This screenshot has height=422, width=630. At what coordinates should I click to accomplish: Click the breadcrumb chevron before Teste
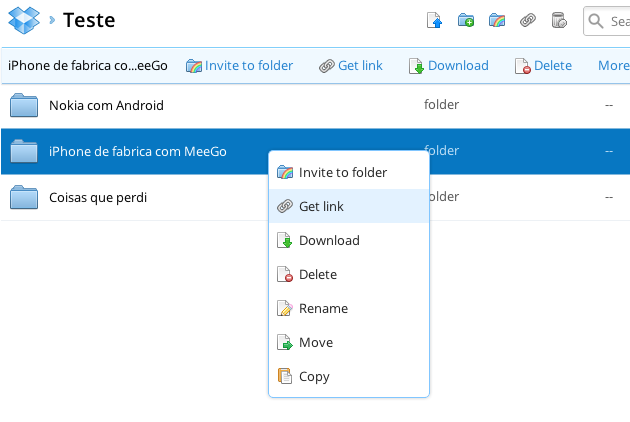click(52, 20)
